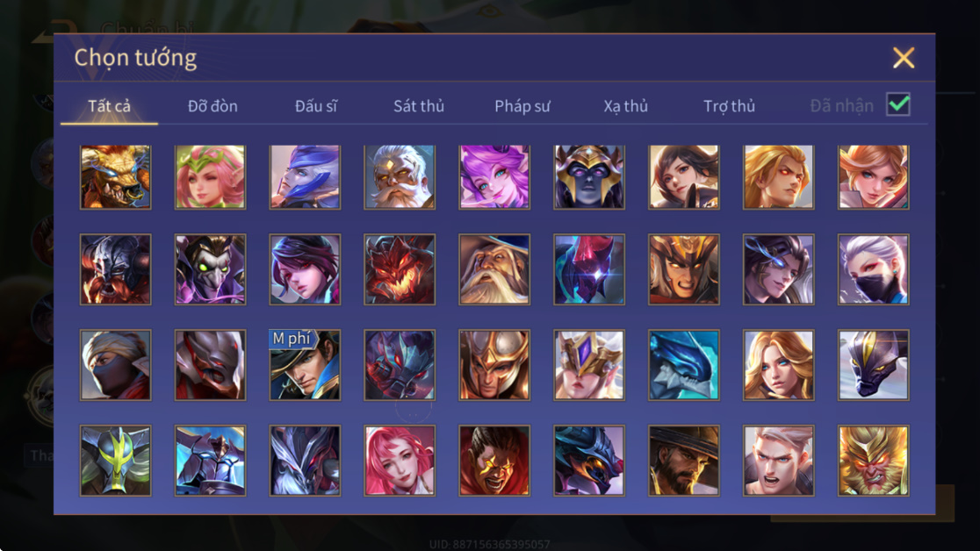Choose the masked silver-haired female ninja hero
Viewport: 980px width, 551px height.
(x=873, y=269)
